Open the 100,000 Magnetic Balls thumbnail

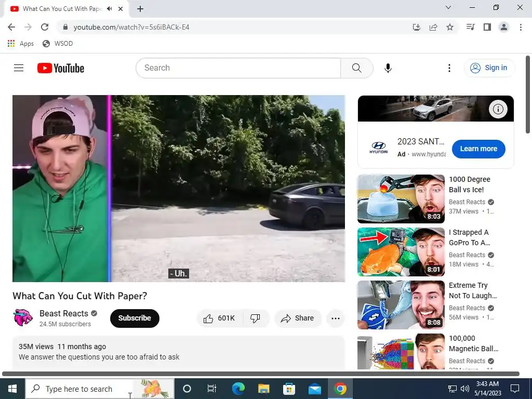click(401, 352)
